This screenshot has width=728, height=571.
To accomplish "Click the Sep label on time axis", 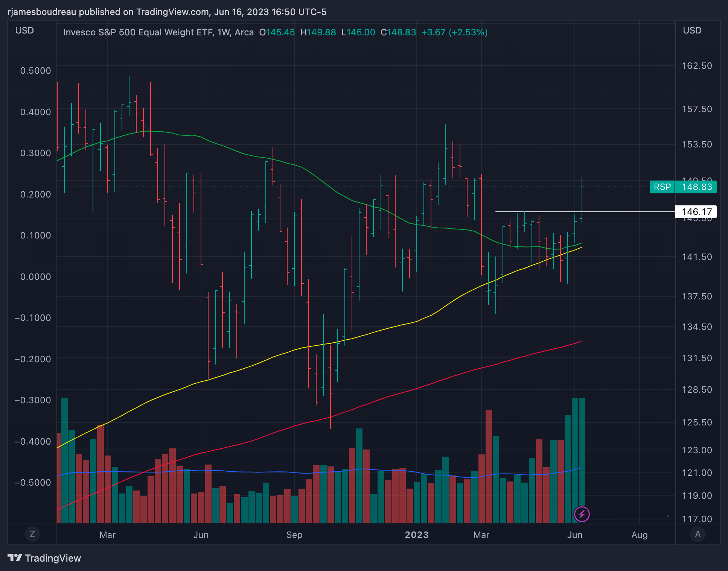I will point(294,535).
